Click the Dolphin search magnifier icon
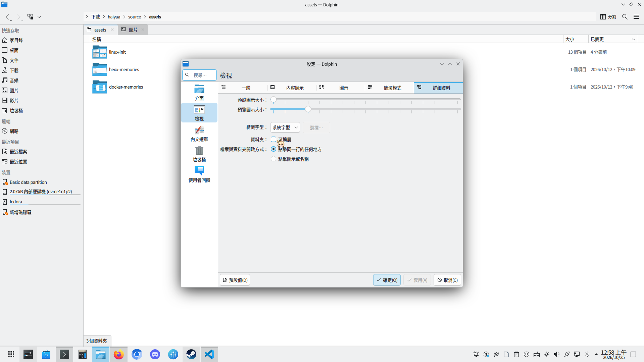Screen dimensions: 644x362 point(625,17)
